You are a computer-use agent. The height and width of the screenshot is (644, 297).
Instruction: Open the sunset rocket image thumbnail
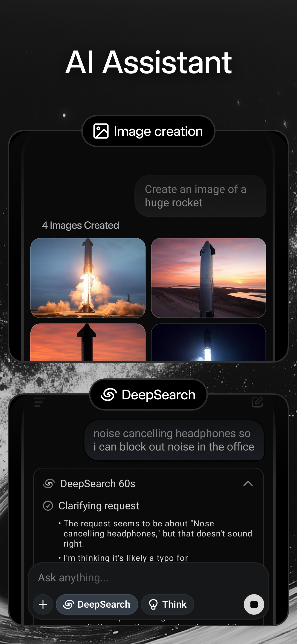pos(209,278)
